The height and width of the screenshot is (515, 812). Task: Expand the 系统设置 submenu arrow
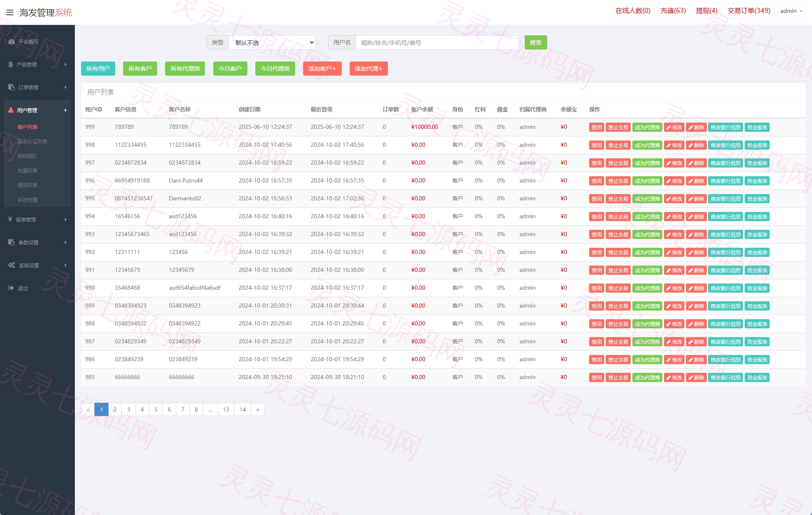click(66, 265)
